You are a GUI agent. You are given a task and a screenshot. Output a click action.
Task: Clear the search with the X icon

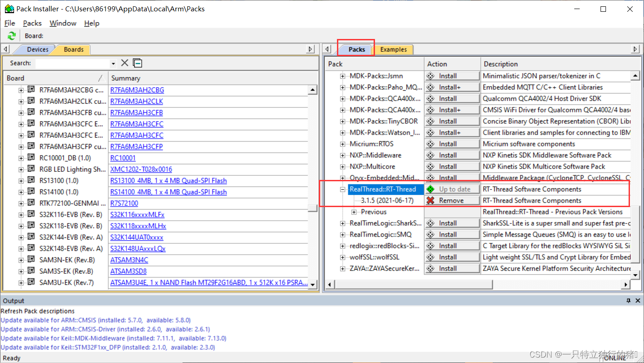(125, 63)
